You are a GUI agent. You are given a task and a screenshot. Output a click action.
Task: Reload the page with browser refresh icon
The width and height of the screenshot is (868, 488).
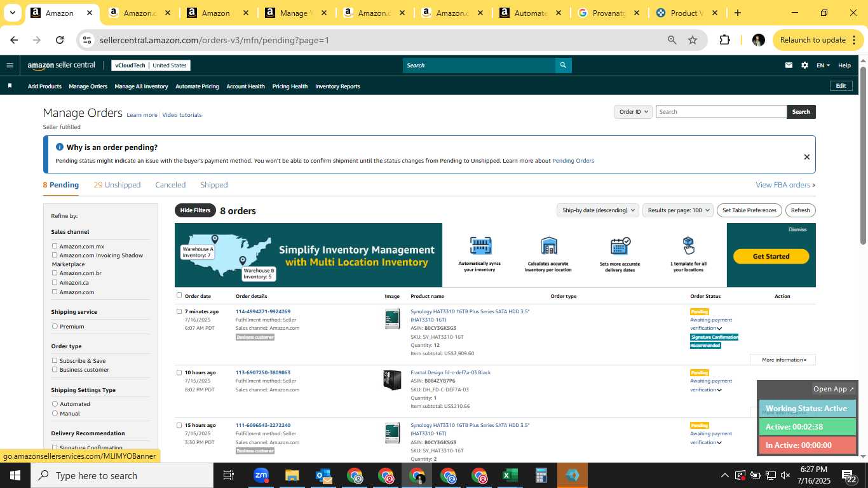(x=60, y=40)
